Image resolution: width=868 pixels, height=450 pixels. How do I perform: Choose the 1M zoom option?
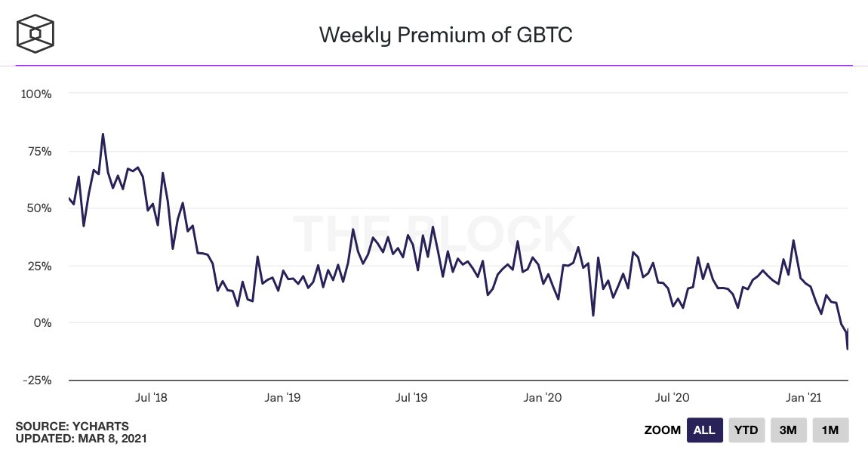point(830,430)
